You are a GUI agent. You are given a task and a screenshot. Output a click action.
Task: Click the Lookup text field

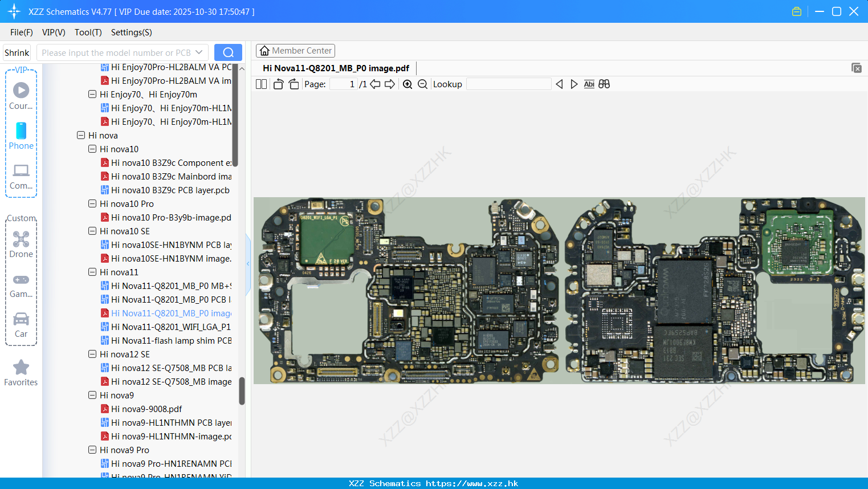[x=509, y=84]
